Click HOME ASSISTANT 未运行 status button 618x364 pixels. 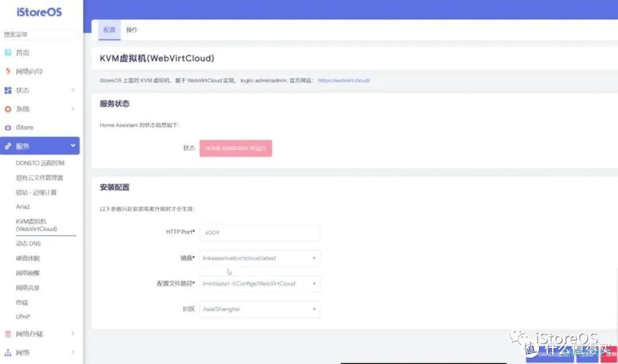click(x=236, y=149)
